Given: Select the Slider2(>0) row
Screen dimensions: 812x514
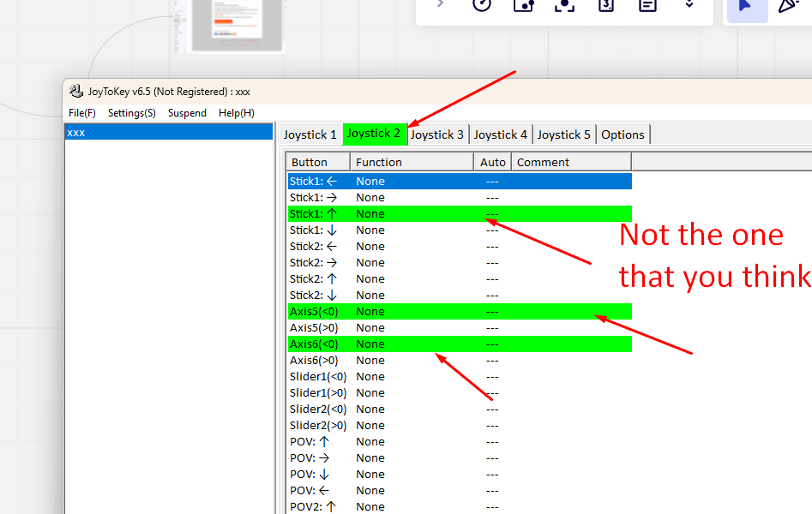Looking at the screenshot, I should [x=460, y=426].
